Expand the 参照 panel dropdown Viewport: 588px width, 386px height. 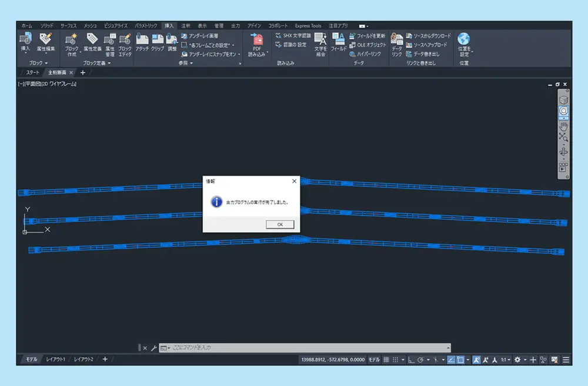tap(186, 63)
